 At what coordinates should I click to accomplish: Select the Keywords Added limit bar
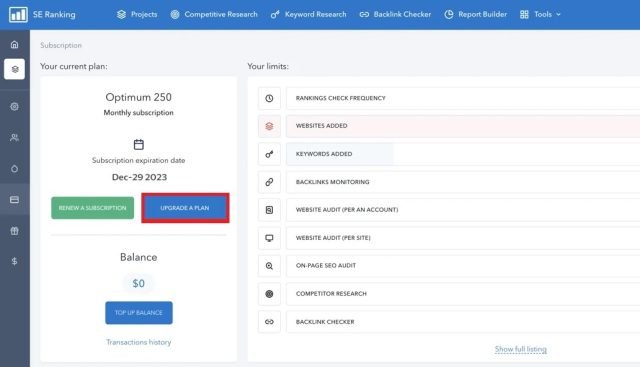click(x=463, y=154)
